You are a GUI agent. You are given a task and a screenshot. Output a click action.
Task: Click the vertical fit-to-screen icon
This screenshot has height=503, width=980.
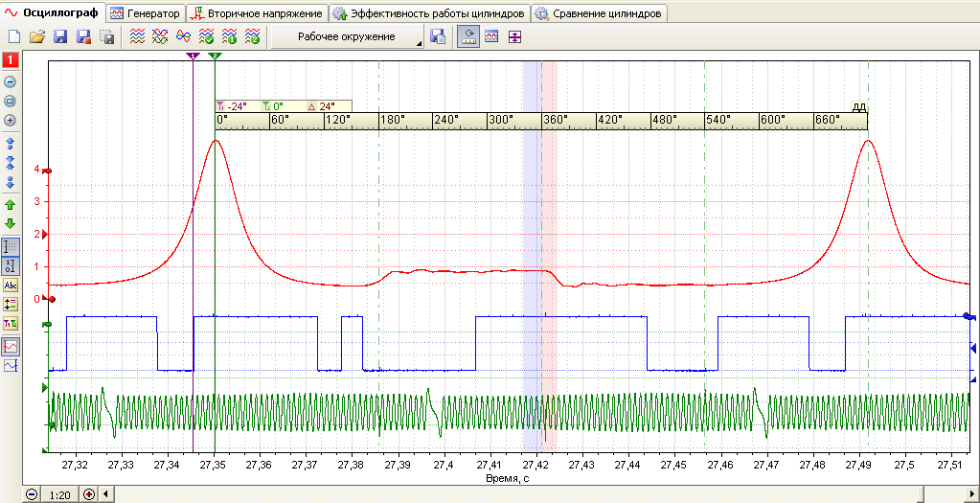pyautogui.click(x=10, y=102)
